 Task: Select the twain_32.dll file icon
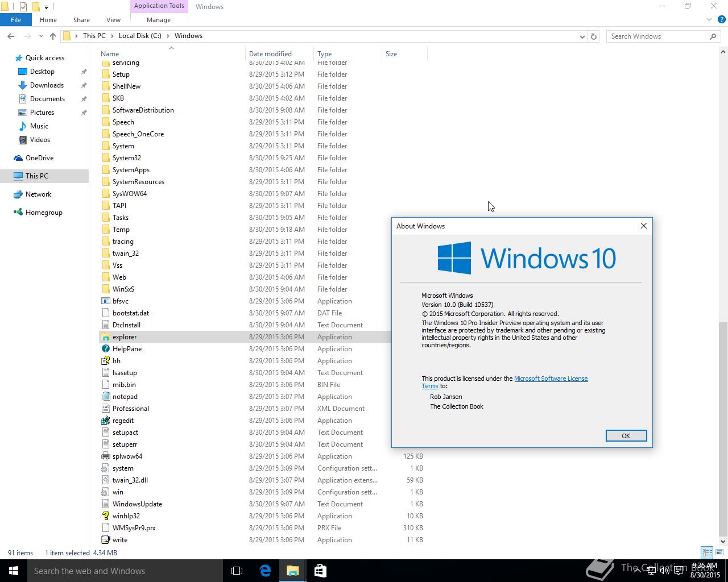tap(105, 480)
